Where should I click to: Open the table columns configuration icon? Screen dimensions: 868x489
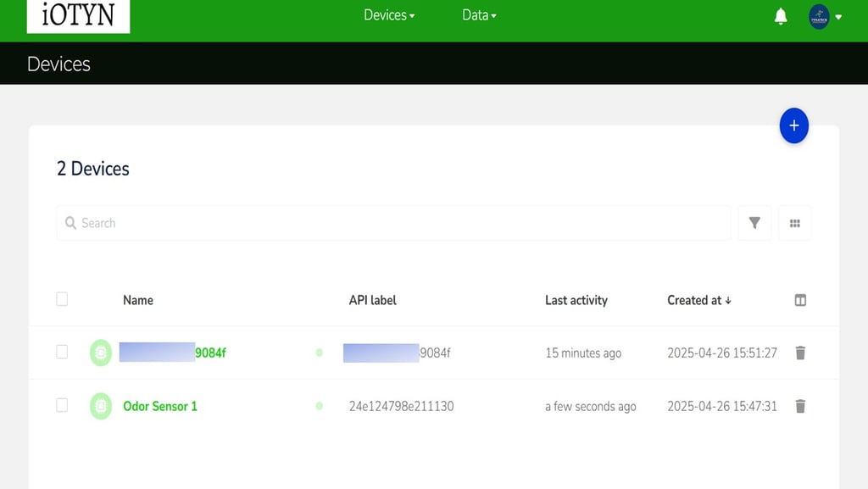click(800, 300)
